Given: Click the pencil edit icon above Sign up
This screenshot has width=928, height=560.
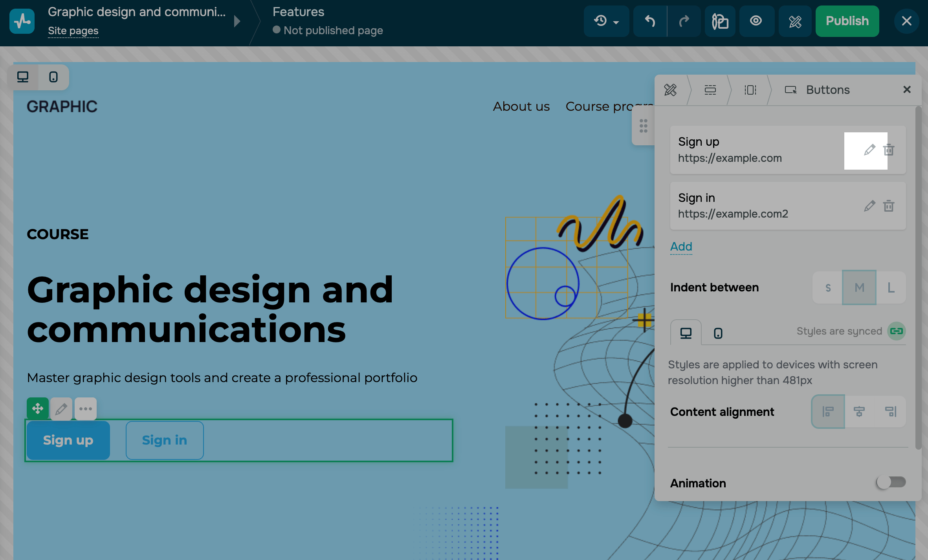Looking at the screenshot, I should pyautogui.click(x=61, y=409).
